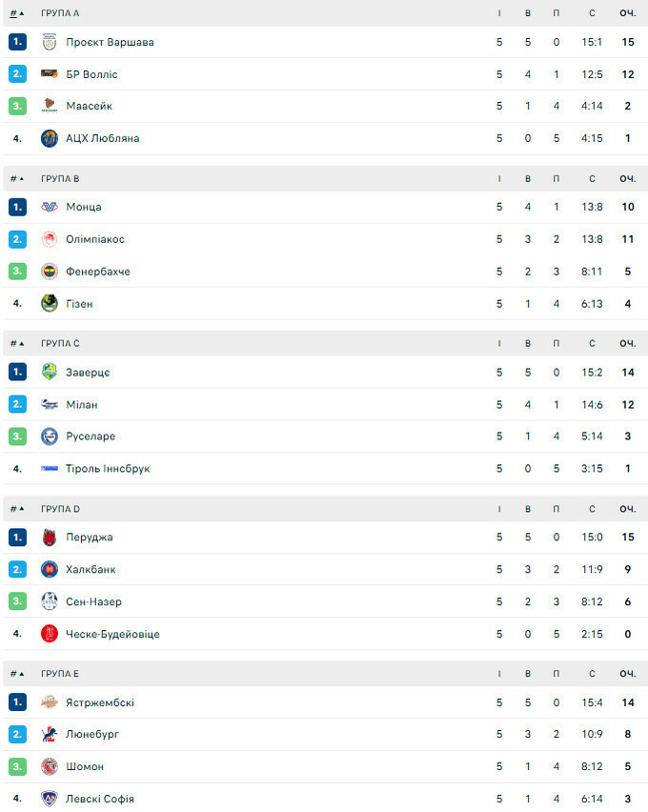Click the ГРУПА D header label

tap(60, 509)
